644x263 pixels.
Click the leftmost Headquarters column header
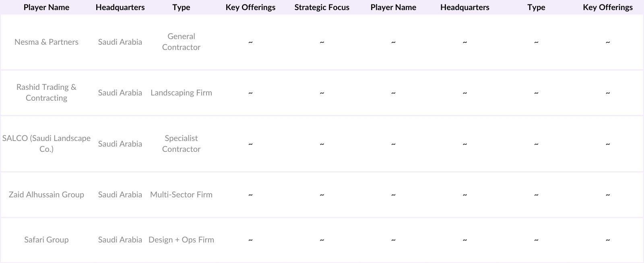tap(120, 7)
